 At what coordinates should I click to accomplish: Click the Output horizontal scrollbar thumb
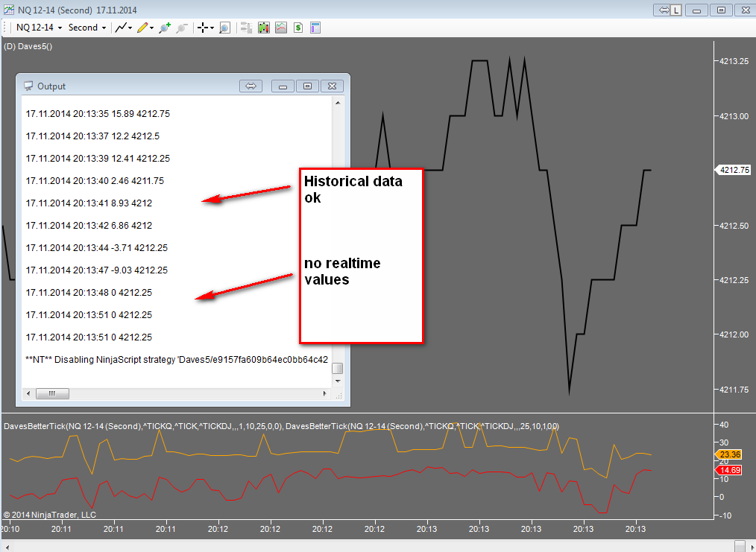[52, 393]
